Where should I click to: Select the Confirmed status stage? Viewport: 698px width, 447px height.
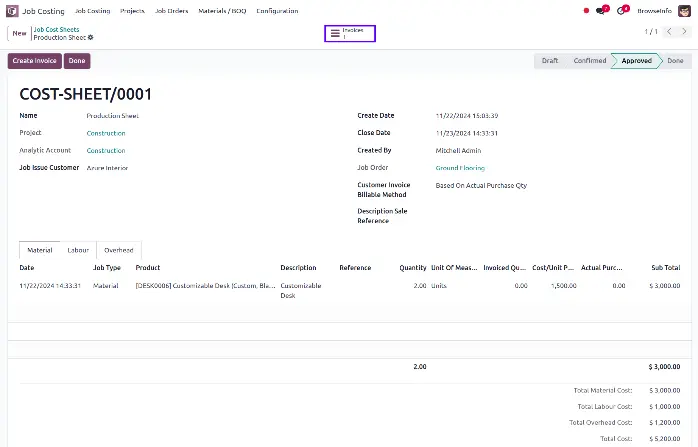tap(589, 61)
